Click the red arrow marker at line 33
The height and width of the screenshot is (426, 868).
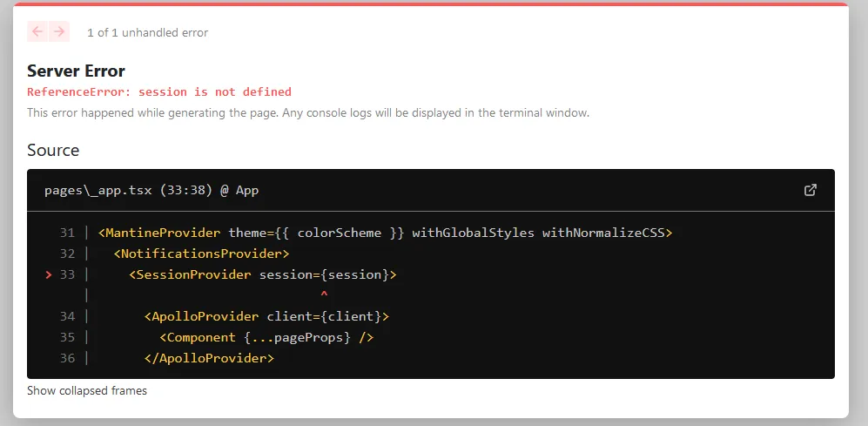tap(48, 274)
